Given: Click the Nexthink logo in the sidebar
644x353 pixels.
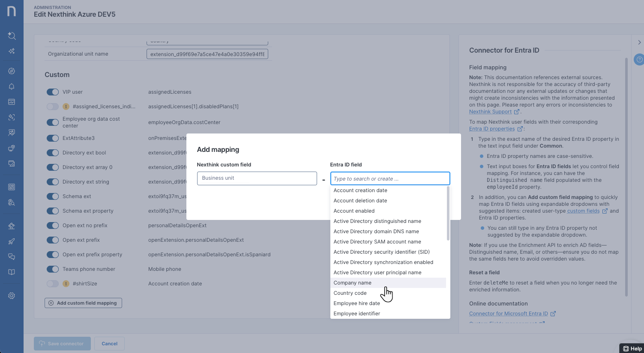Looking at the screenshot, I should coord(12,11).
